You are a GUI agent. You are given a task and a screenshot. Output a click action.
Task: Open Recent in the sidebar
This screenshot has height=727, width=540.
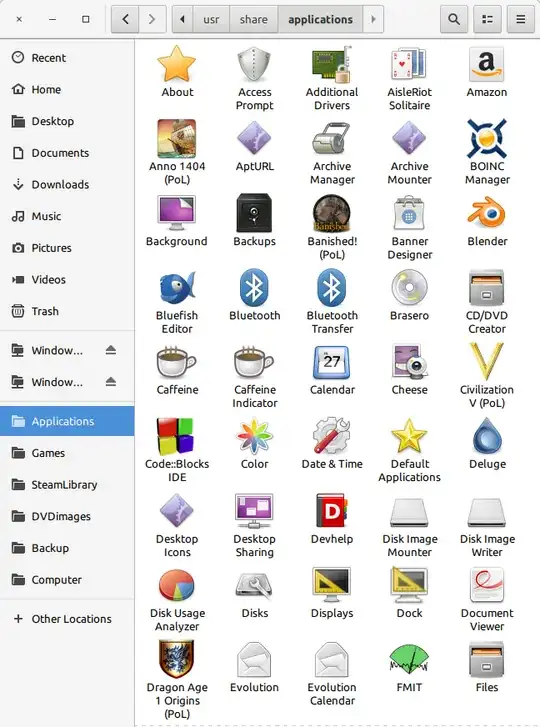click(x=67, y=58)
